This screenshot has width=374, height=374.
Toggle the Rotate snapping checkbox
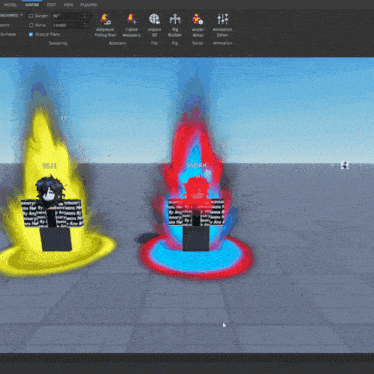[x=31, y=16]
